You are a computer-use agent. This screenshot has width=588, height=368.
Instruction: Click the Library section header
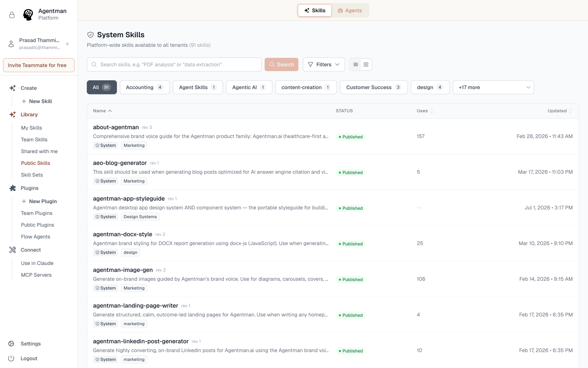click(x=29, y=114)
